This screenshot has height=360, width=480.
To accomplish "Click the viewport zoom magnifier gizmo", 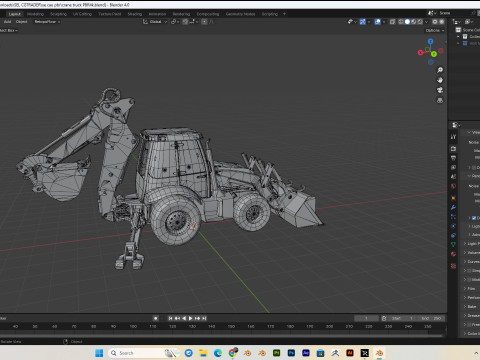I will coord(440,70).
